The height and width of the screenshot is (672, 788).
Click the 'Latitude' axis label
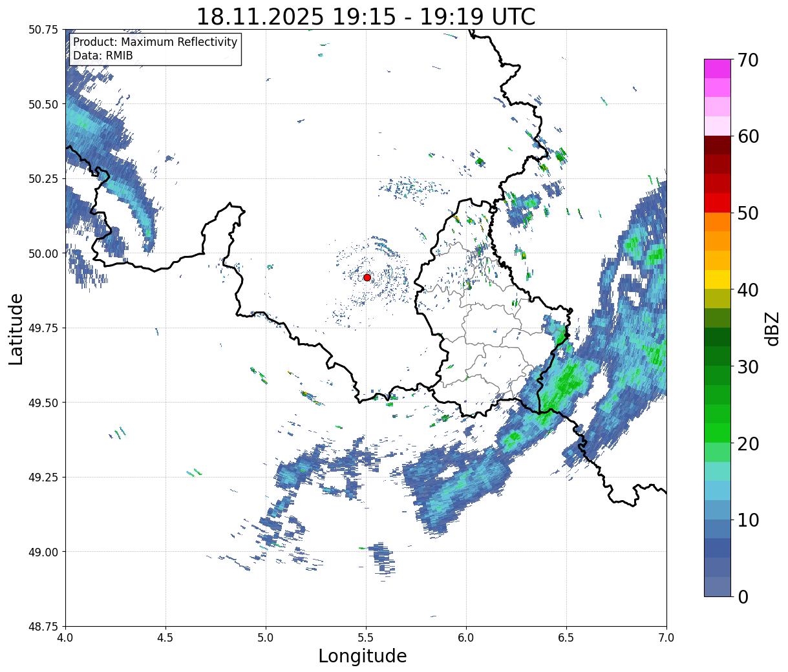point(16,328)
